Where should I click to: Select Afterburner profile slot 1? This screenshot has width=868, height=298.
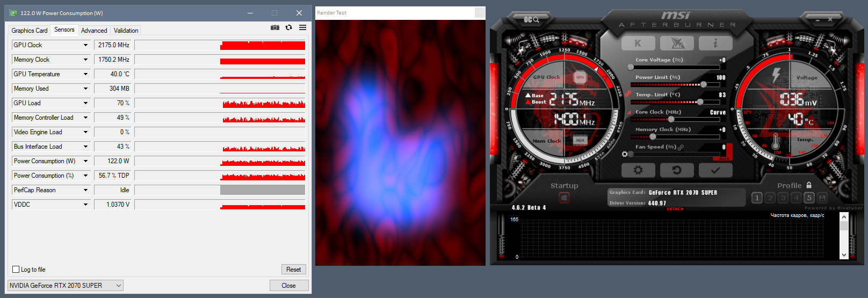click(x=757, y=198)
